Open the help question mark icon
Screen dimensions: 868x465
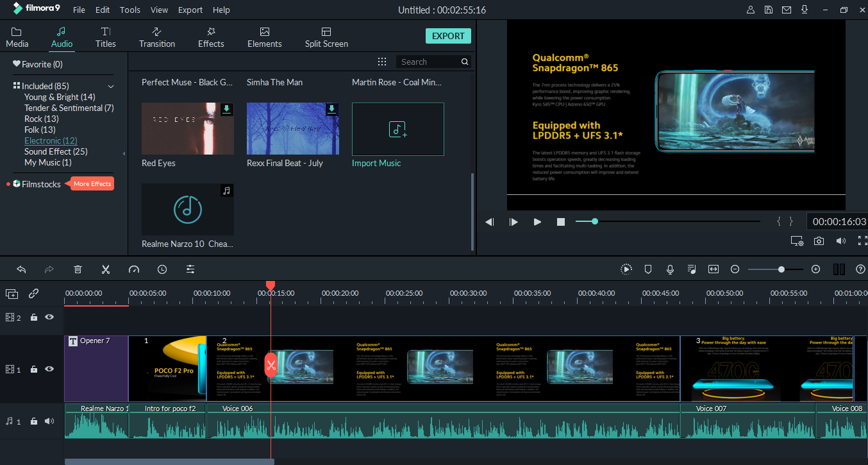tap(860, 269)
